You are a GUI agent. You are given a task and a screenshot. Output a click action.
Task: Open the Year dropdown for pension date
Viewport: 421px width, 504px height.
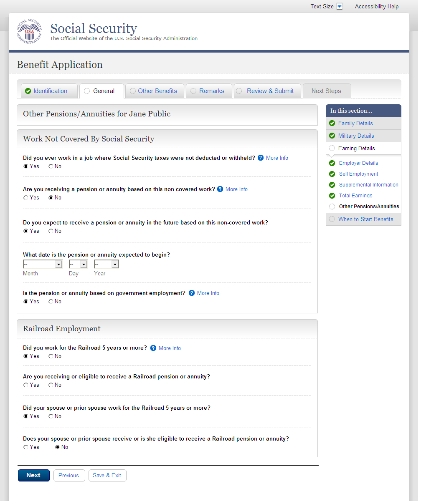pyautogui.click(x=106, y=265)
